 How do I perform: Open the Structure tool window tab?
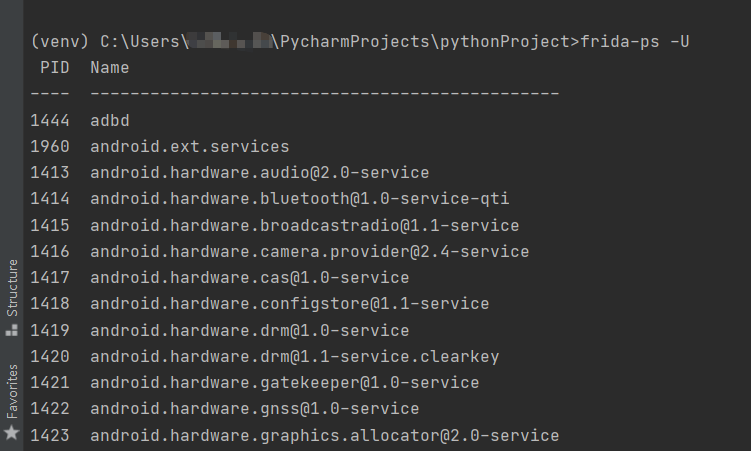coord(12,287)
